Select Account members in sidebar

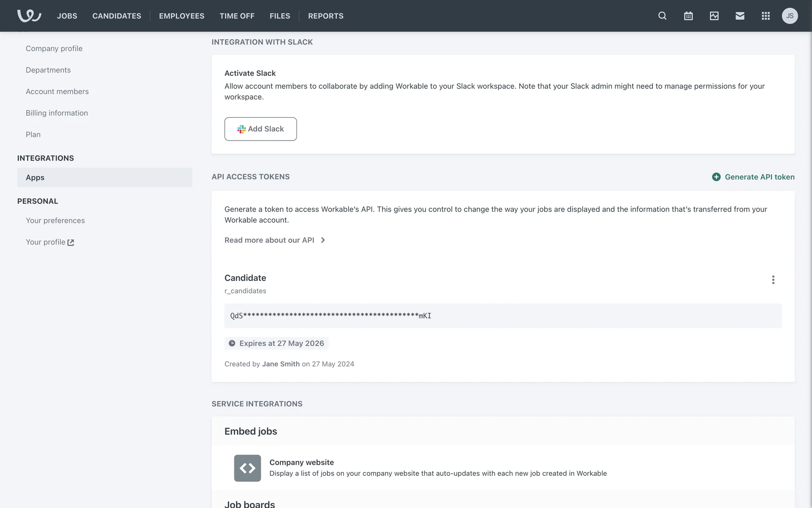(x=57, y=91)
